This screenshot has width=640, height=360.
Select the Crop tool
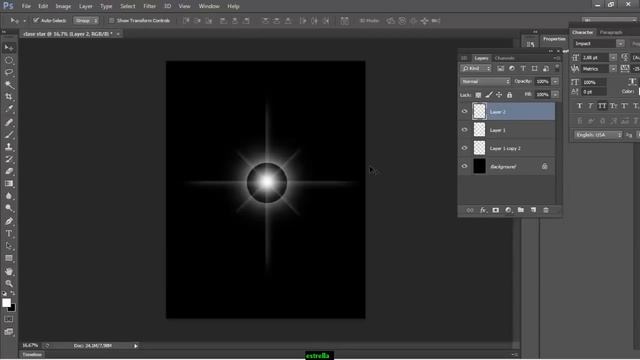(9, 97)
